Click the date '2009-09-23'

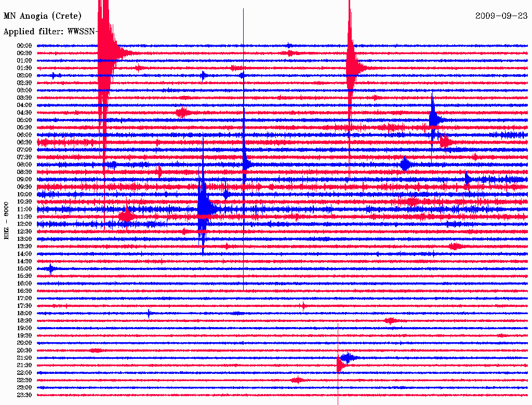[501, 16]
